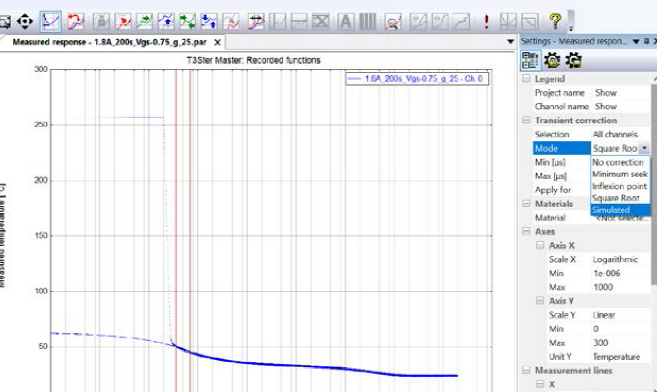
Task: Click the Unit Y Temperature value
Action: [x=616, y=357]
